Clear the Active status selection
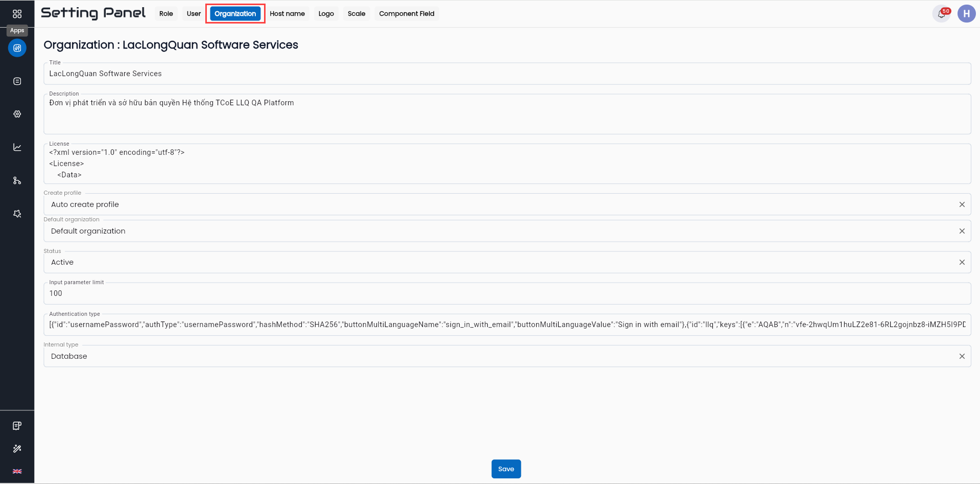 coord(962,262)
